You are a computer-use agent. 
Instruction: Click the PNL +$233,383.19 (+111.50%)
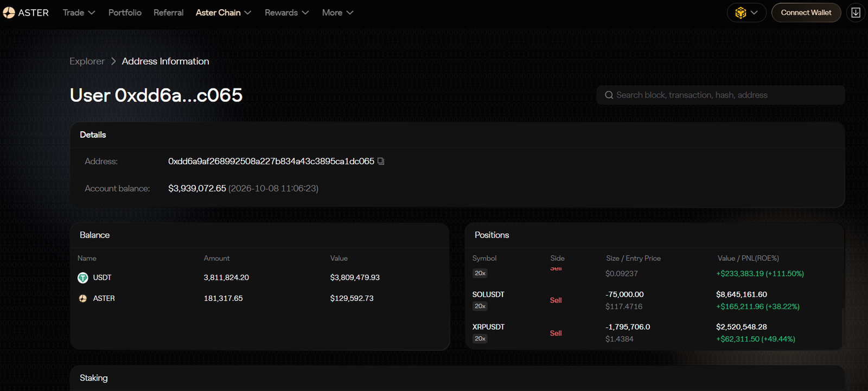coord(760,274)
